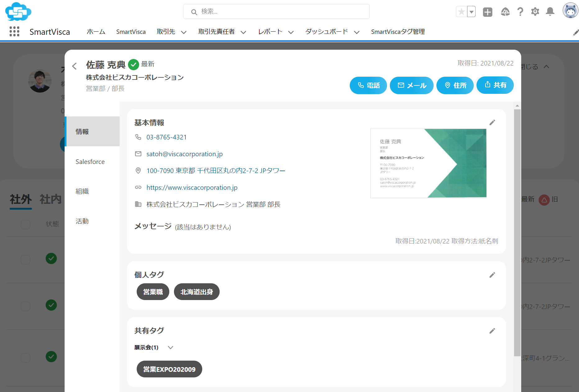579x392 pixels.
Task: Open the SmartVisca nav tab
Action: (x=131, y=32)
